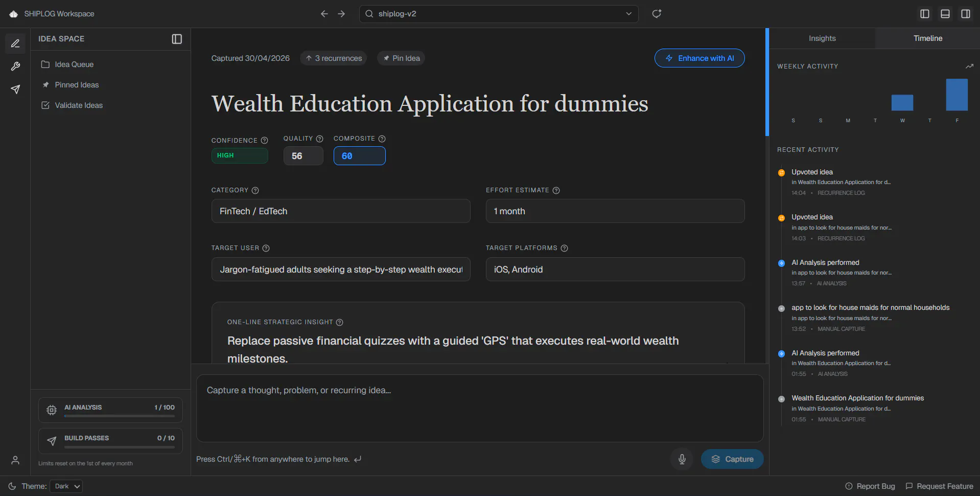The height and width of the screenshot is (496, 980).
Task: Open the wrench tools icon in the rail
Action: pos(15,66)
